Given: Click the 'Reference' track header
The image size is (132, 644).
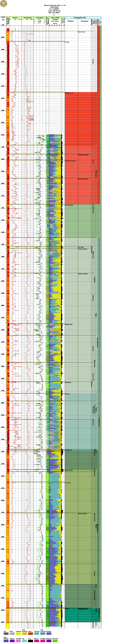Looking at the screenshot, I should (15, 18).
